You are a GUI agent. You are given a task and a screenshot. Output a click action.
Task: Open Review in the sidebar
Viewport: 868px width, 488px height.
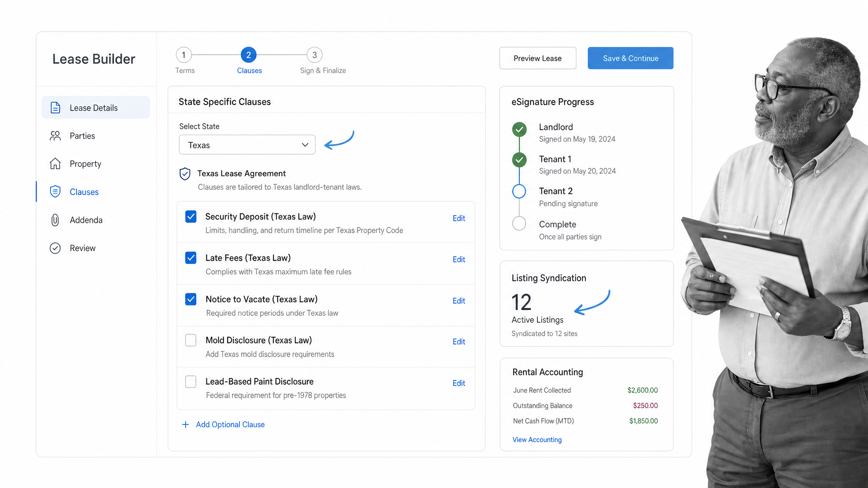[96, 248]
